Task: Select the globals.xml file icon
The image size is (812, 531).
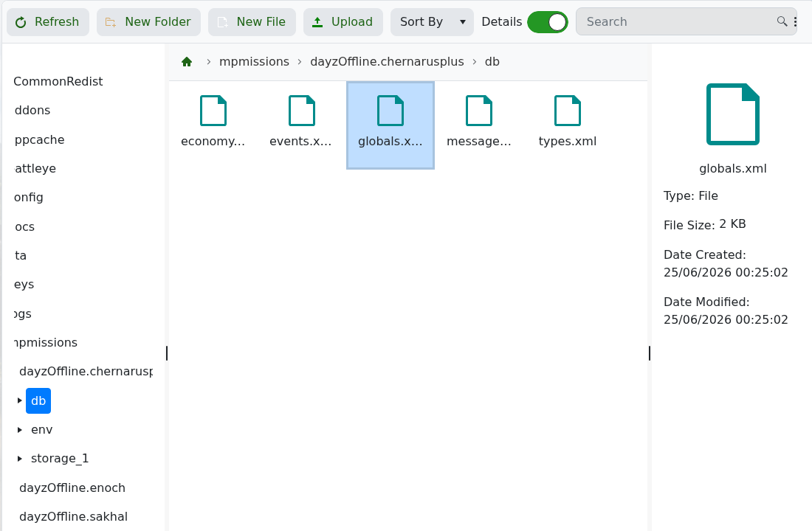Action: 390,110
